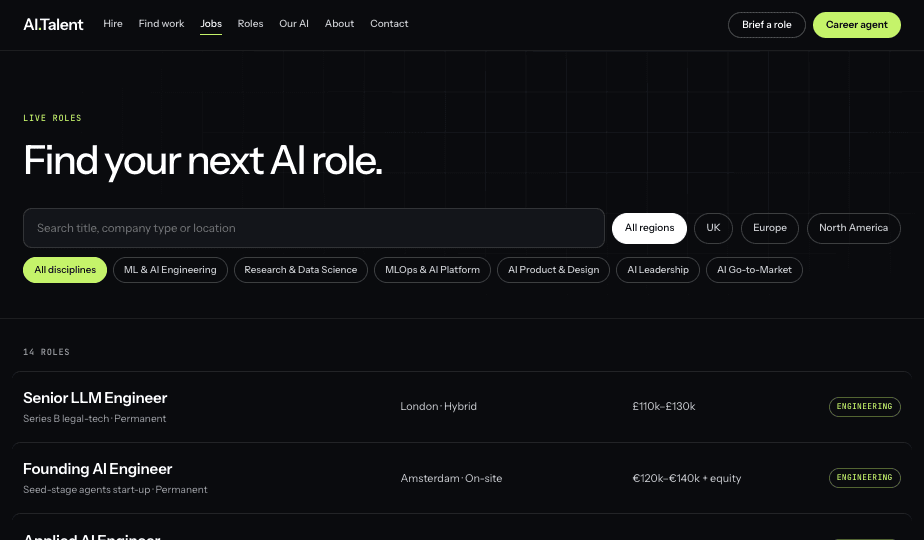Filter roles by North America
The image size is (924, 540).
[x=854, y=228]
